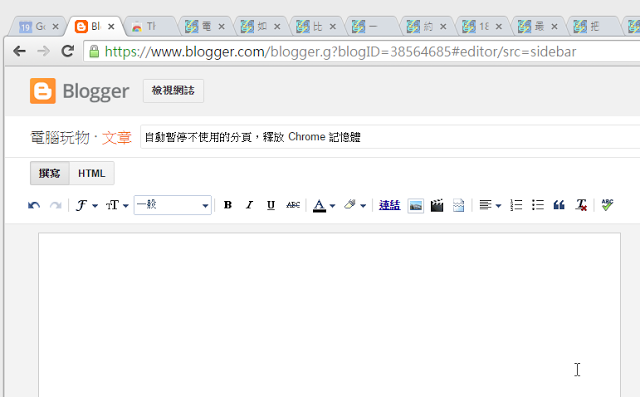Toggle bold formatting
The width and height of the screenshot is (640, 397).
[x=228, y=205]
